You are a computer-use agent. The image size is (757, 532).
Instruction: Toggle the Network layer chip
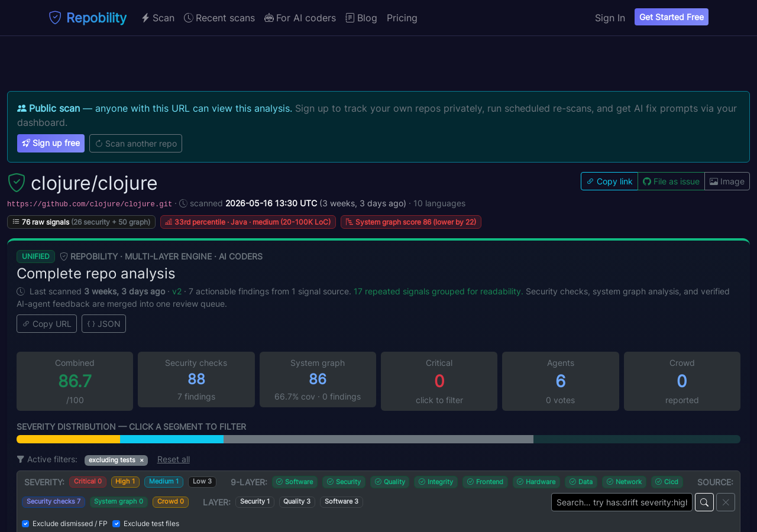(625, 482)
